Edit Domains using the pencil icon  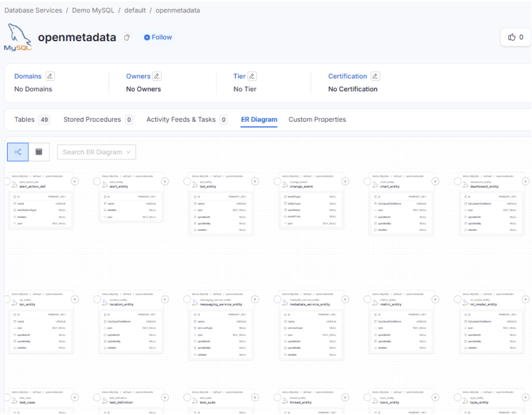(x=50, y=76)
